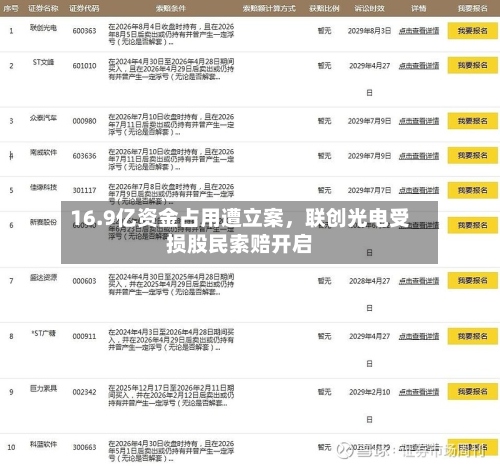Viewport: 500px width, 466px height.
Task: Open 点击查看详情 link for stock 000980
Action: pyautogui.click(x=419, y=121)
